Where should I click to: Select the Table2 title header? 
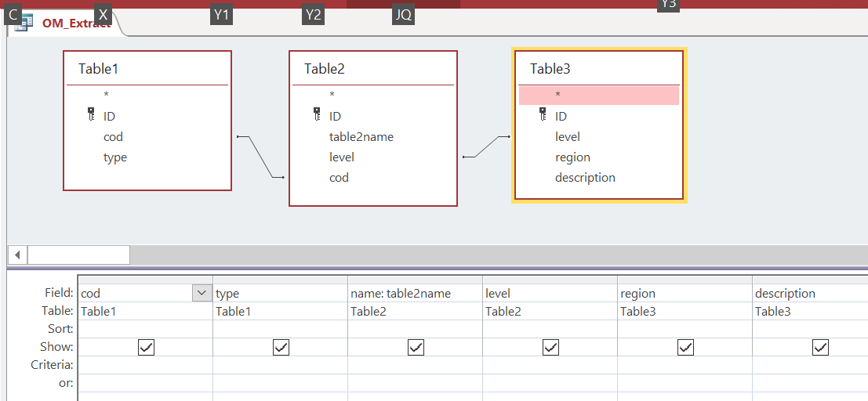pos(373,69)
